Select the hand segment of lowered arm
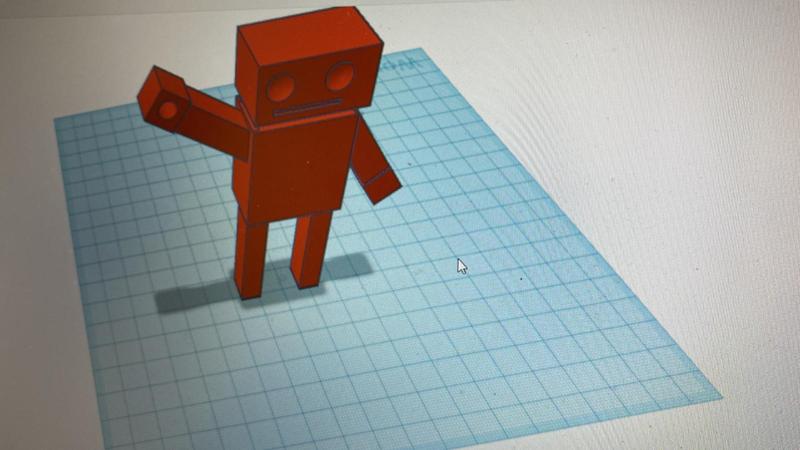 pos(383,187)
